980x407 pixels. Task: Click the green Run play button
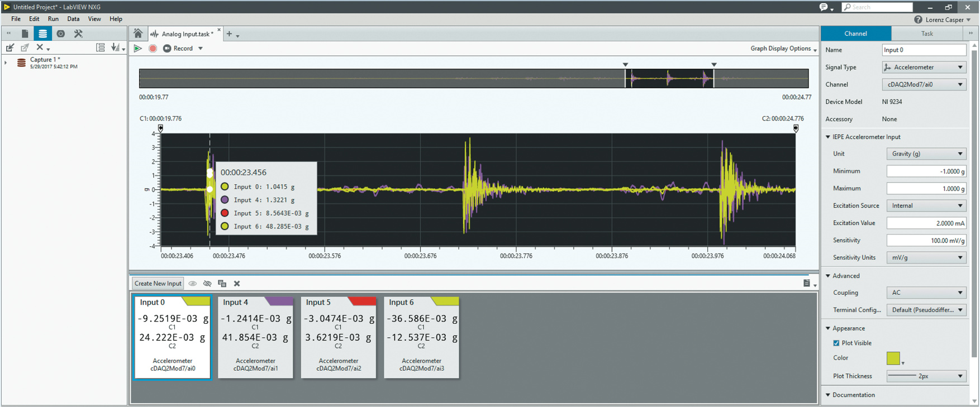tap(137, 49)
